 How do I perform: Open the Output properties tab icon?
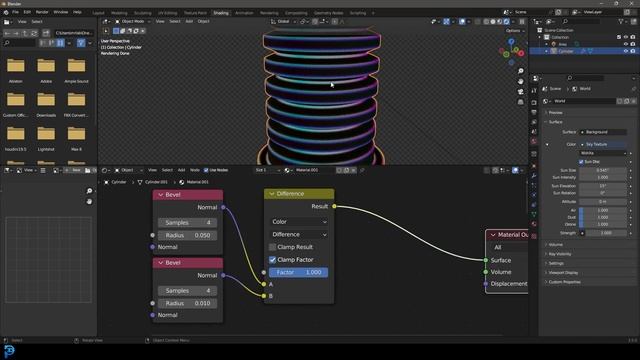point(534,112)
